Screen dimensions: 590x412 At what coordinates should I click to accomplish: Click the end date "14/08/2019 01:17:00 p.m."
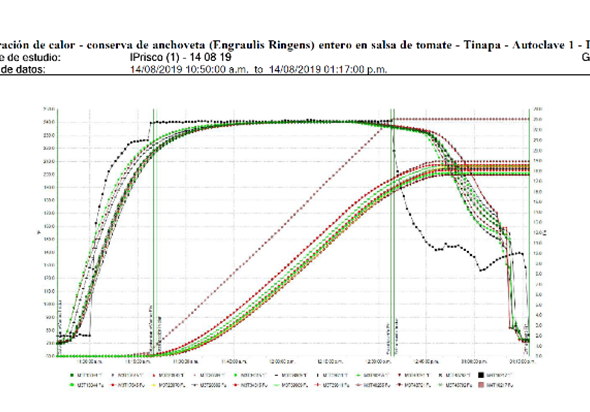coord(328,70)
